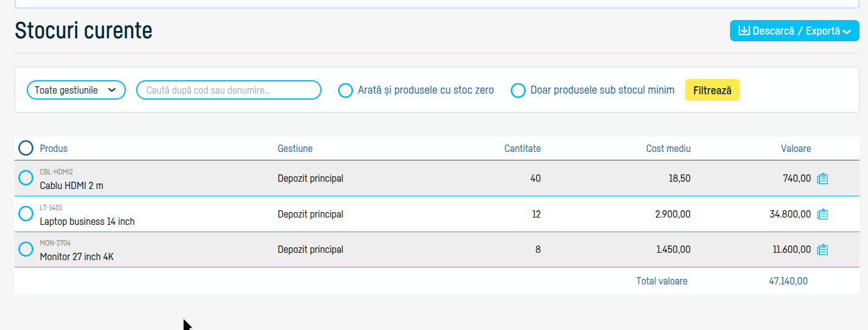Open stock sheet icon for Cablu HDMI 2 m

click(822, 179)
